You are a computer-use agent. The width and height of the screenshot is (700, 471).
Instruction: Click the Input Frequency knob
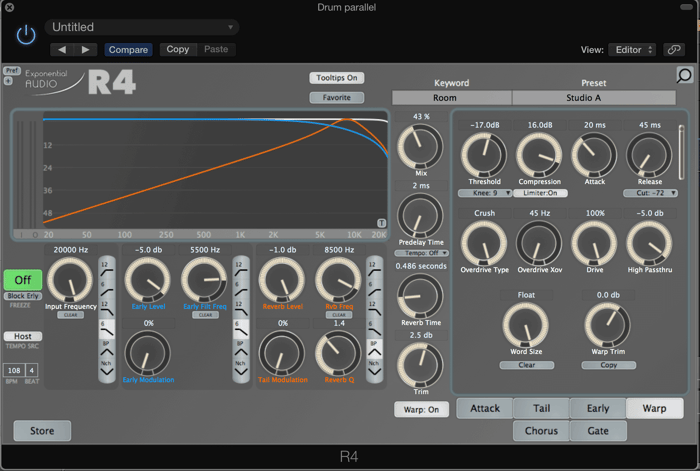(70, 280)
